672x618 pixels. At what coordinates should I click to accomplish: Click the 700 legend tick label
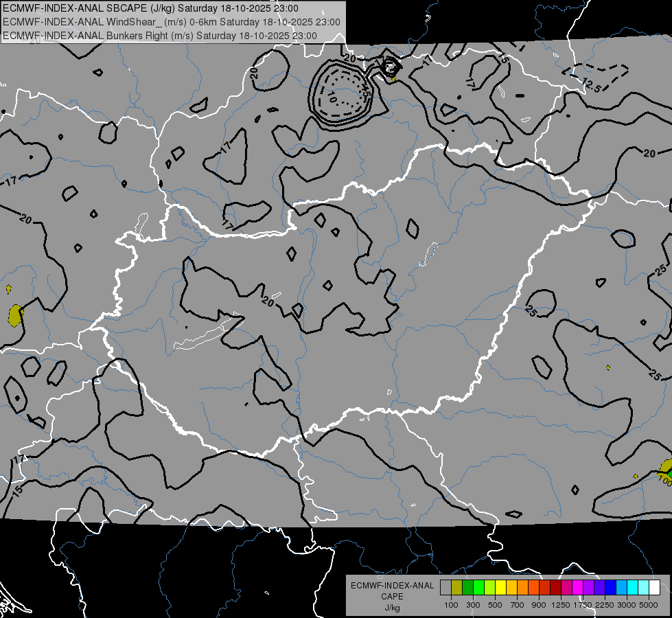coord(518,605)
